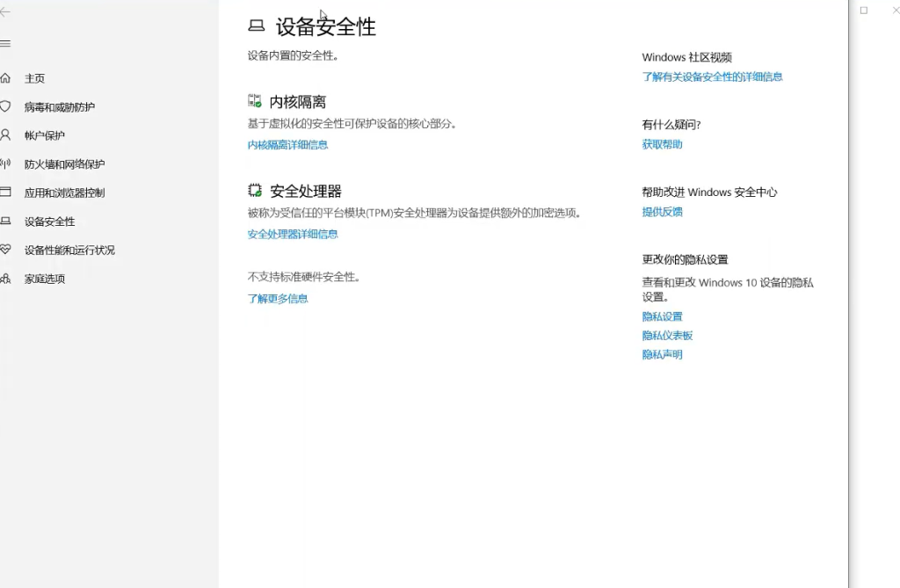Open 家庭选项 via its family icon
The height and width of the screenshot is (588, 900).
click(5, 279)
